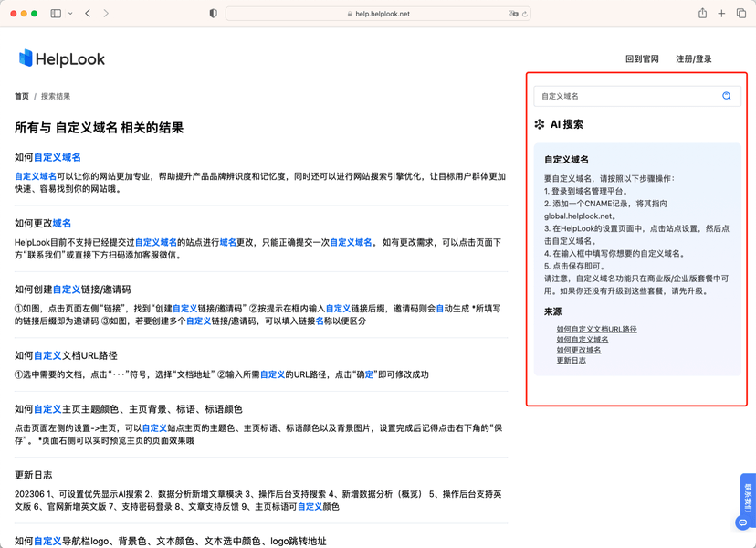
Task: Click the translate icon in address bar
Action: 513,14
